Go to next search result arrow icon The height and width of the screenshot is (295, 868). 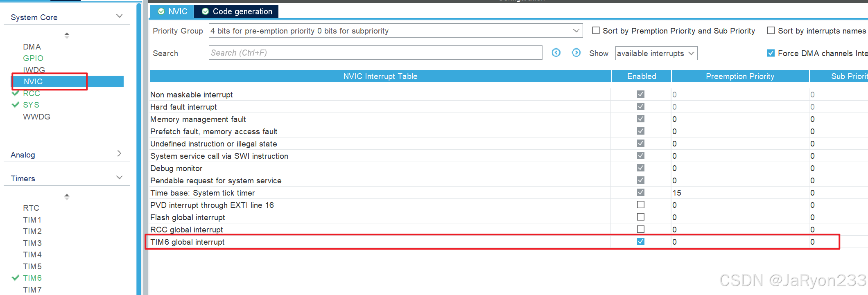tap(576, 53)
